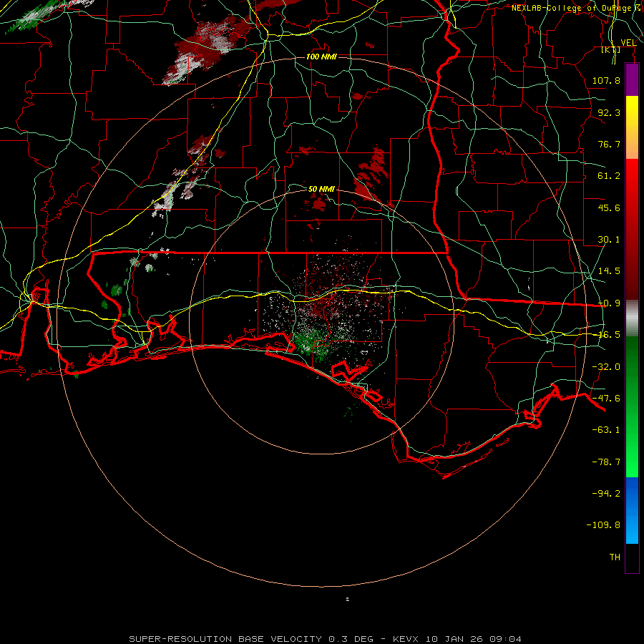644x644 pixels.
Task: Click the yellow-orange segment of the color bar
Action: pyautogui.click(x=632, y=127)
